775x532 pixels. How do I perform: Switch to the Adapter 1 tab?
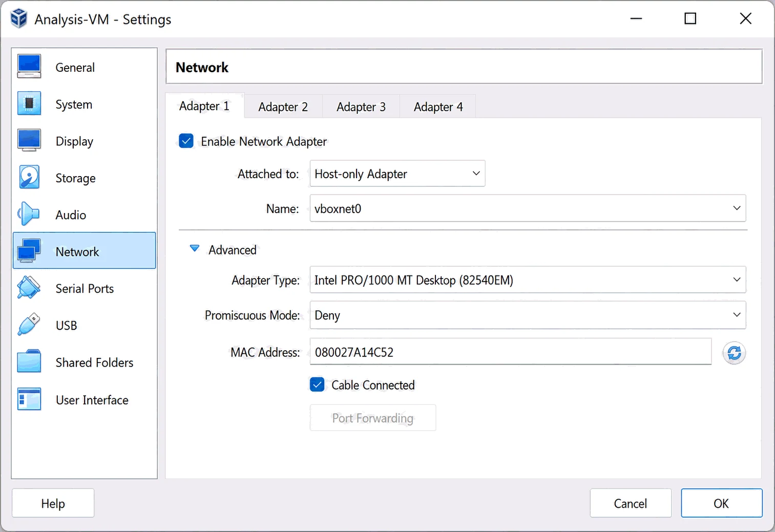pos(204,106)
